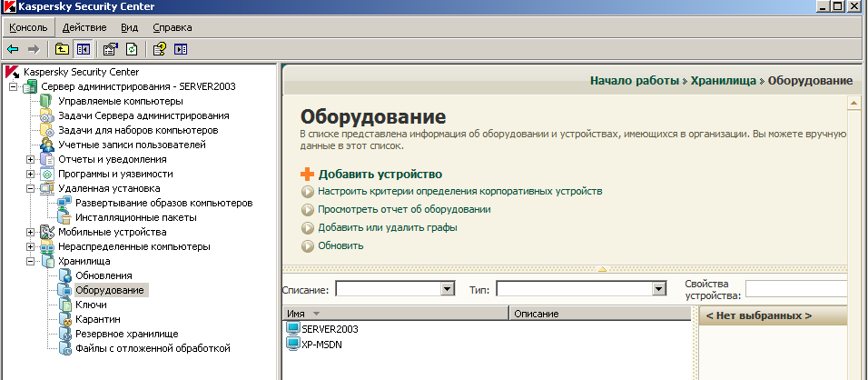
Task: Click Добавить или удалить графы link
Action: tap(388, 227)
